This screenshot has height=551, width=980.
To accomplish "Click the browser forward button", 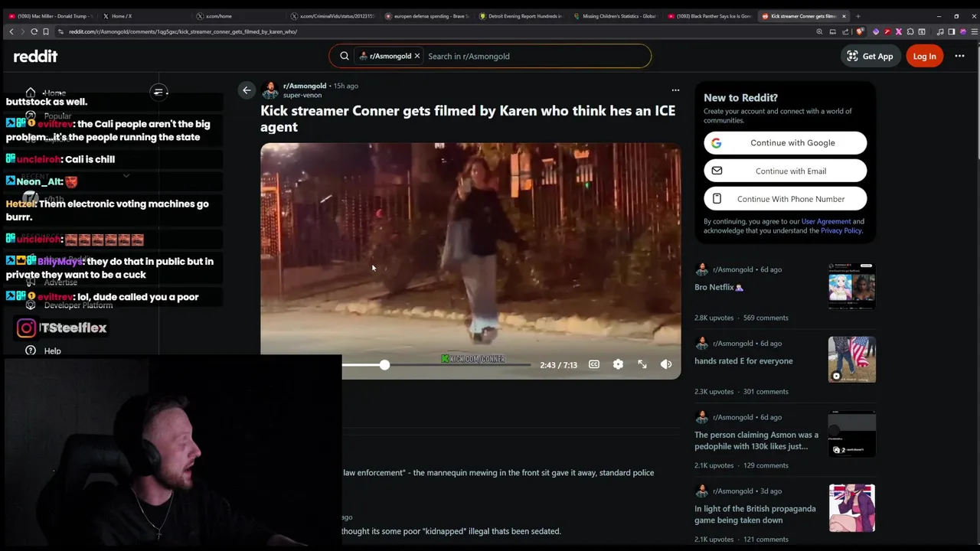I will pos(23,31).
